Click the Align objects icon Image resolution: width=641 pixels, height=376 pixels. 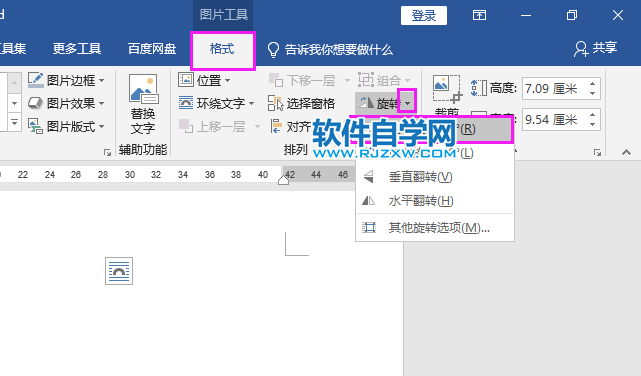pos(276,126)
